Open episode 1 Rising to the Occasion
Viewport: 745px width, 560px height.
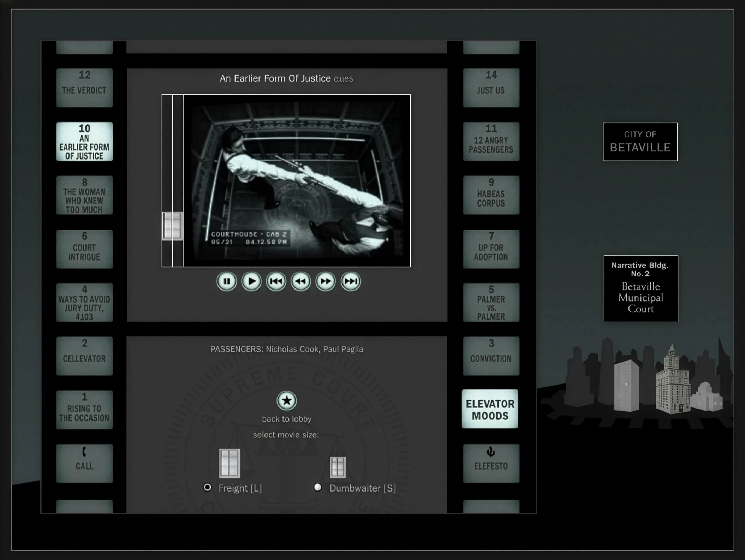click(x=84, y=410)
